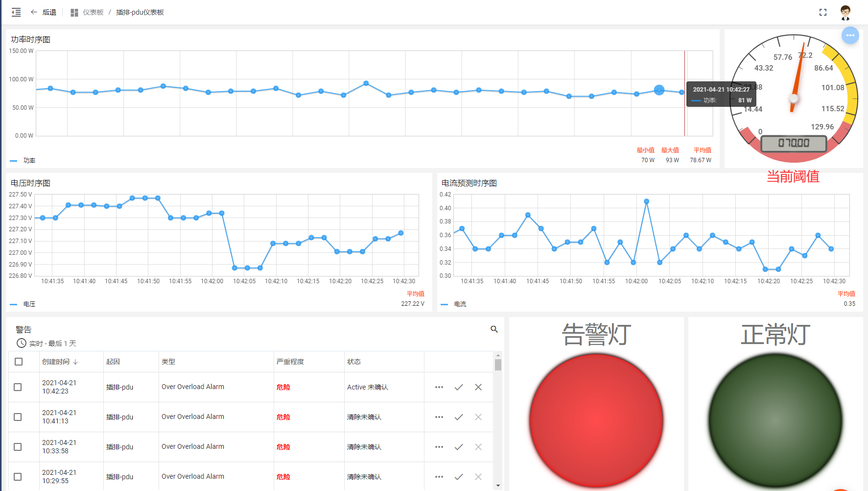Click Over Overload Alarm in 10:42:23 row
868x491 pixels.
tap(193, 387)
